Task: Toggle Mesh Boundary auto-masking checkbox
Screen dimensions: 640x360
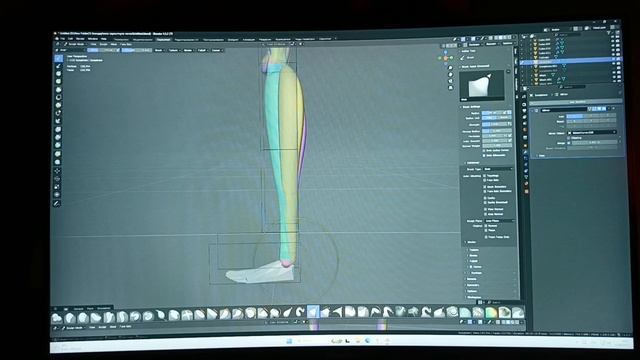Action: tap(485, 187)
